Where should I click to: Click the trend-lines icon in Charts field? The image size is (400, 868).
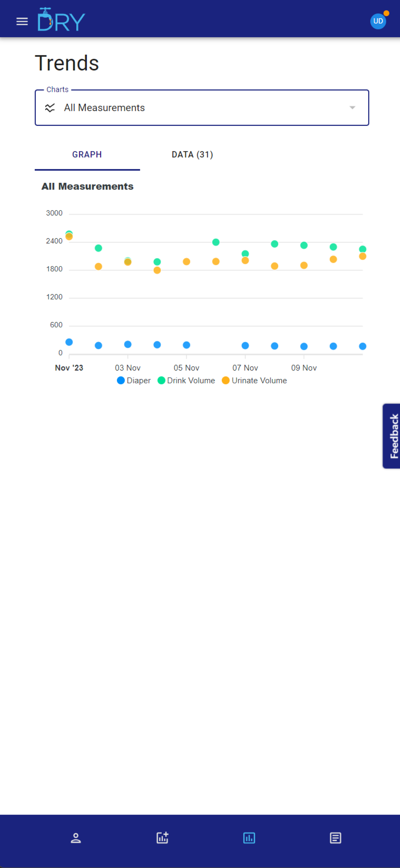pos(50,108)
